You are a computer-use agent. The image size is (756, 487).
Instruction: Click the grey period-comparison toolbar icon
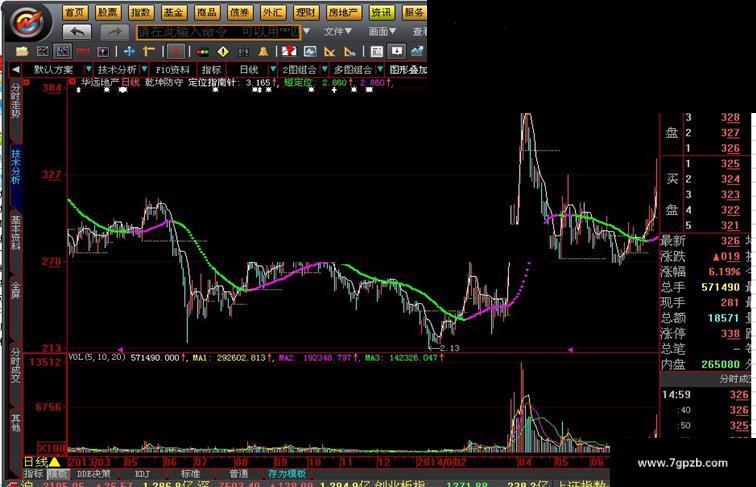(243, 52)
